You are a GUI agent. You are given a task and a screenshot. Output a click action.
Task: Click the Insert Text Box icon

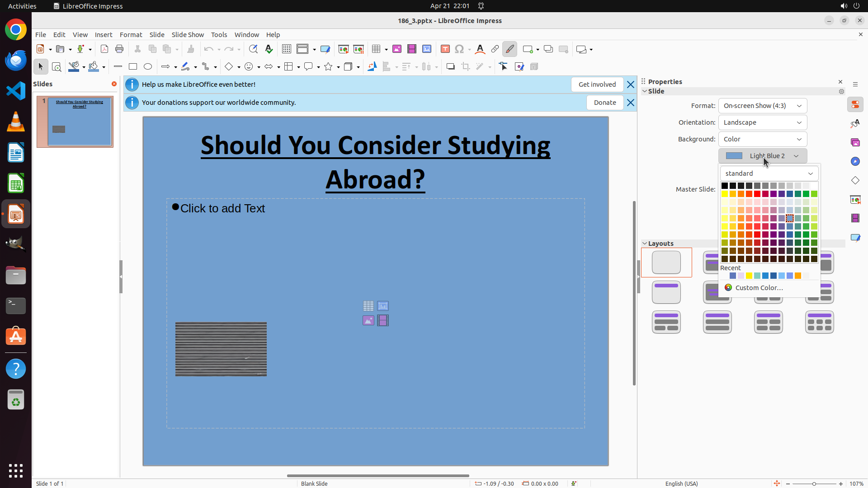click(445, 49)
